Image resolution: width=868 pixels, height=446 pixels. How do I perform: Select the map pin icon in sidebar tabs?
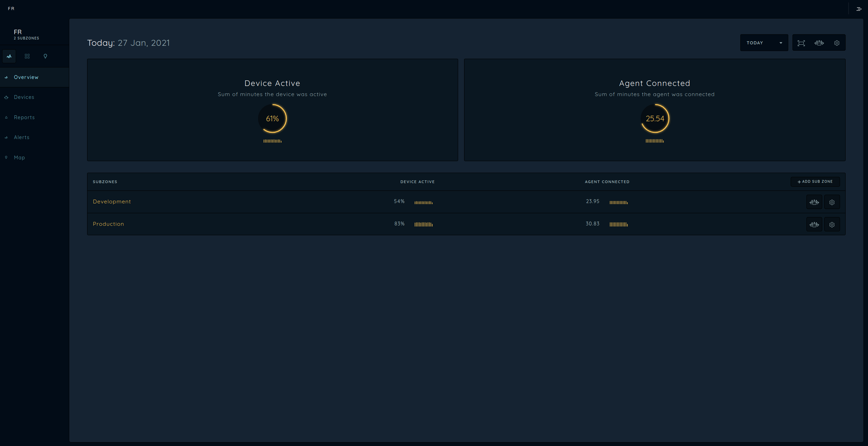[x=45, y=56]
